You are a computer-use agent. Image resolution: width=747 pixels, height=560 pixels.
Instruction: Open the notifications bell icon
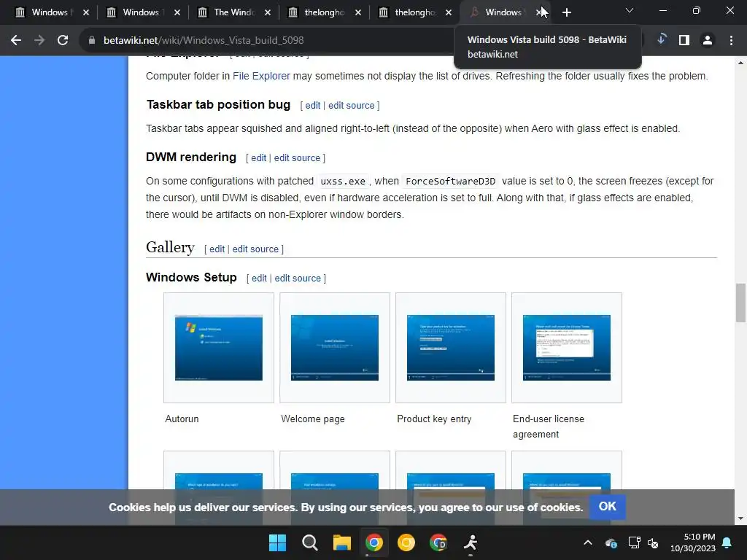727,542
